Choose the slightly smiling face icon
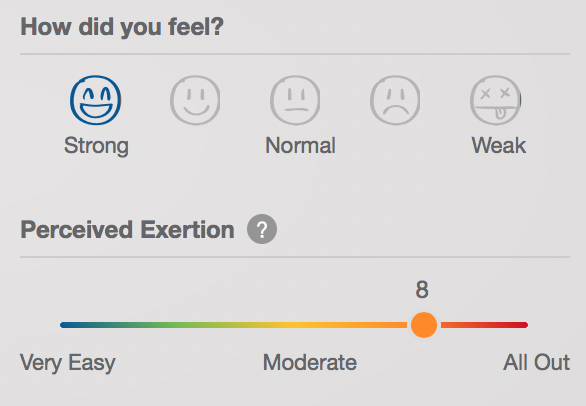 click(195, 100)
